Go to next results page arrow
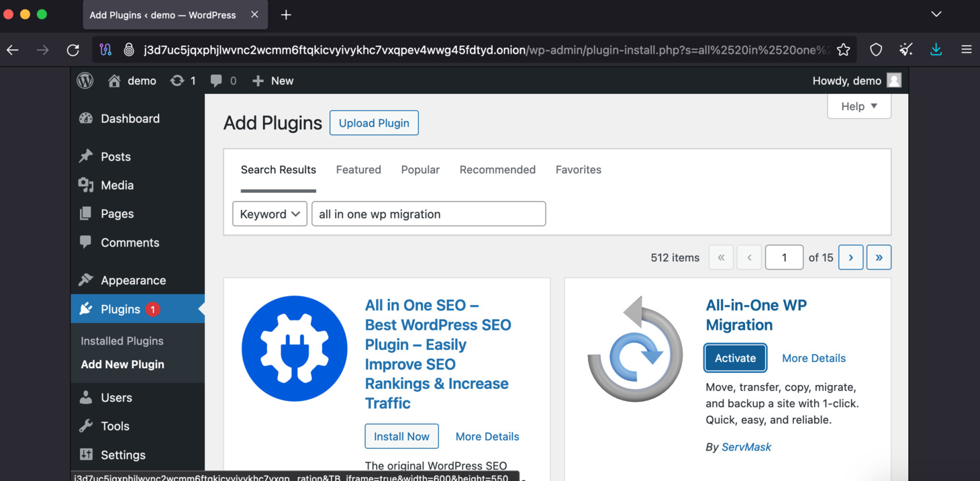The image size is (980, 481). [851, 257]
